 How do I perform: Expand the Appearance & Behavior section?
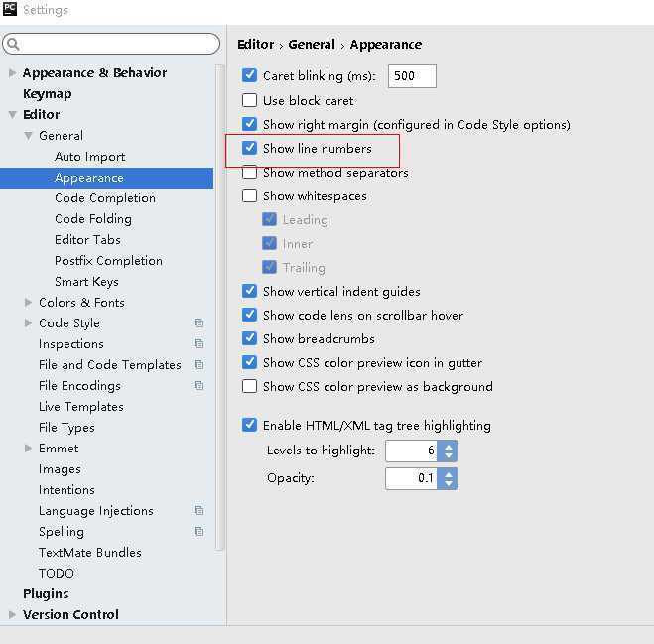pos(12,73)
